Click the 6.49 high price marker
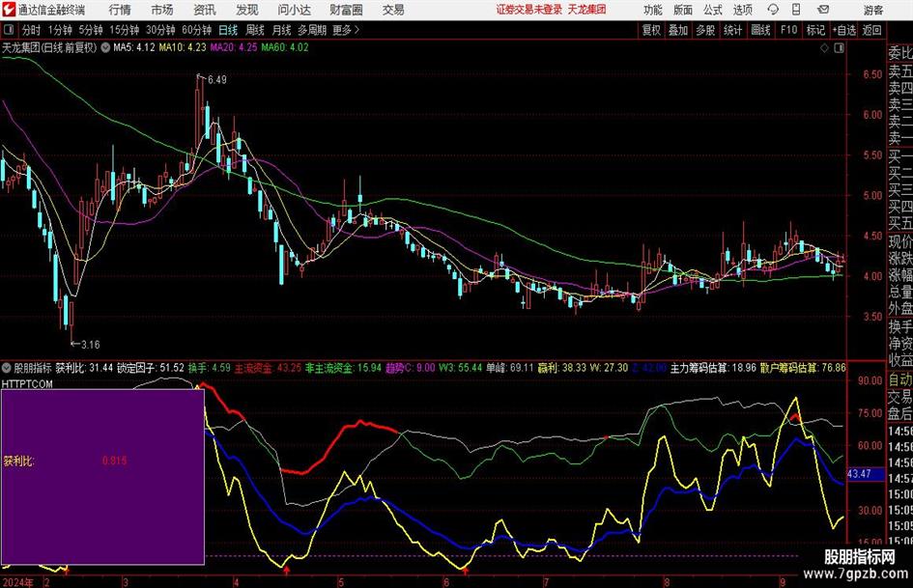Screen dimensions: 913x588 point(216,80)
